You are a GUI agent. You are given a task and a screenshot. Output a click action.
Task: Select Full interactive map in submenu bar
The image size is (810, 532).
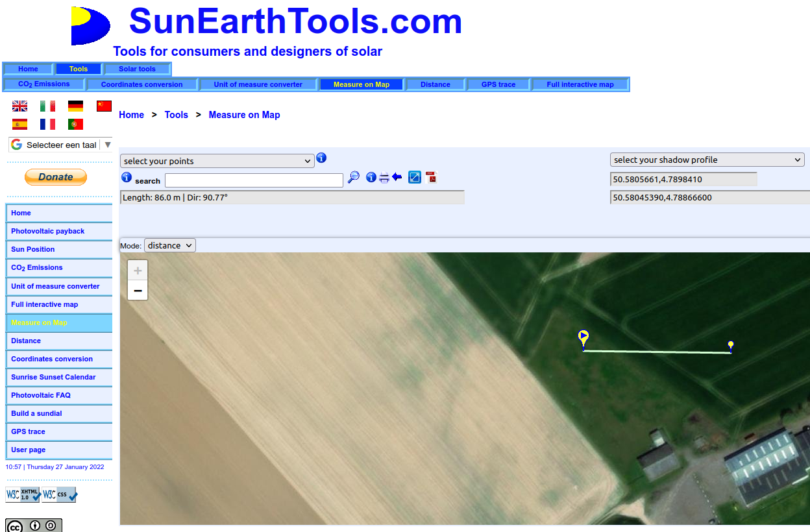click(x=580, y=84)
